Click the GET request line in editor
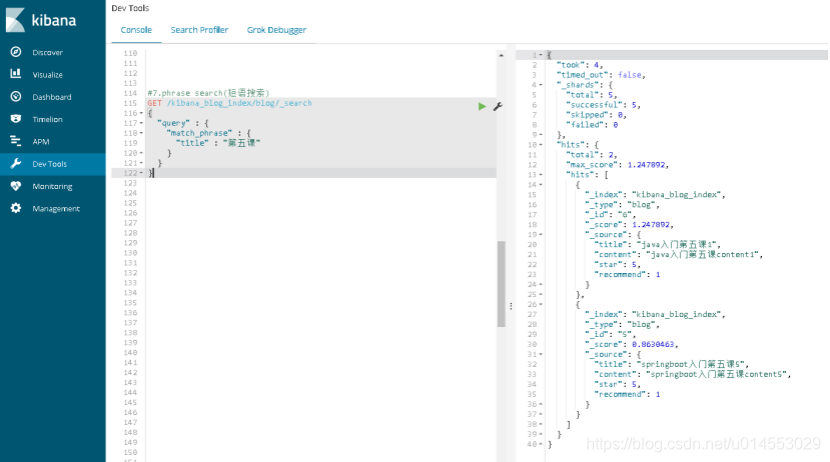 pyautogui.click(x=230, y=103)
